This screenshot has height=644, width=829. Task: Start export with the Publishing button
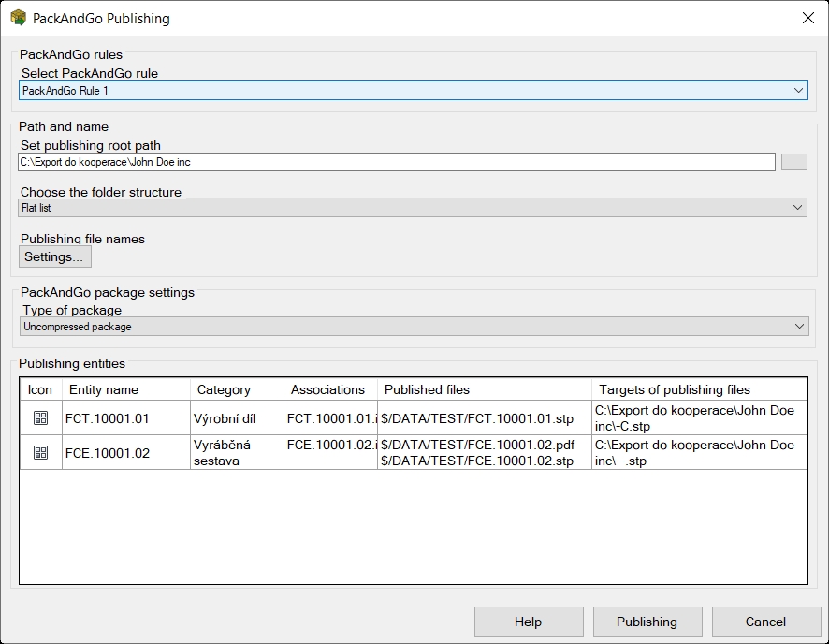point(647,622)
